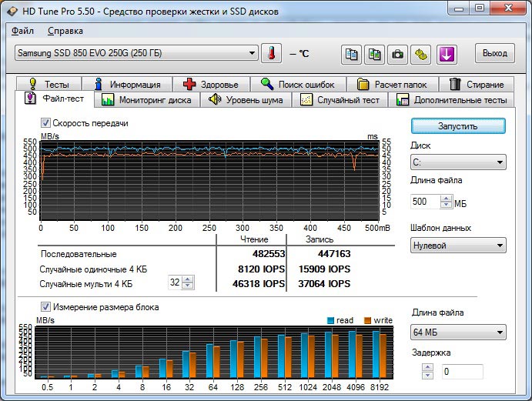532x401 pixels.
Task: Click the copy text to clipboard icon
Action: click(x=351, y=54)
